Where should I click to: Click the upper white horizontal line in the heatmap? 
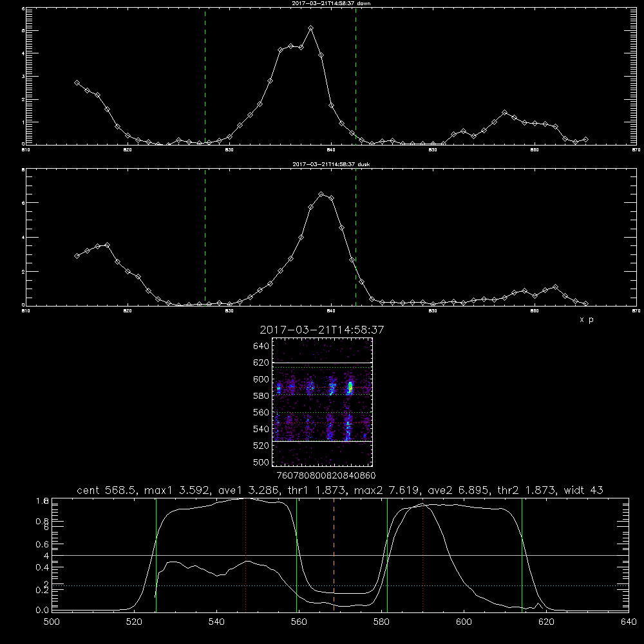pos(322,363)
